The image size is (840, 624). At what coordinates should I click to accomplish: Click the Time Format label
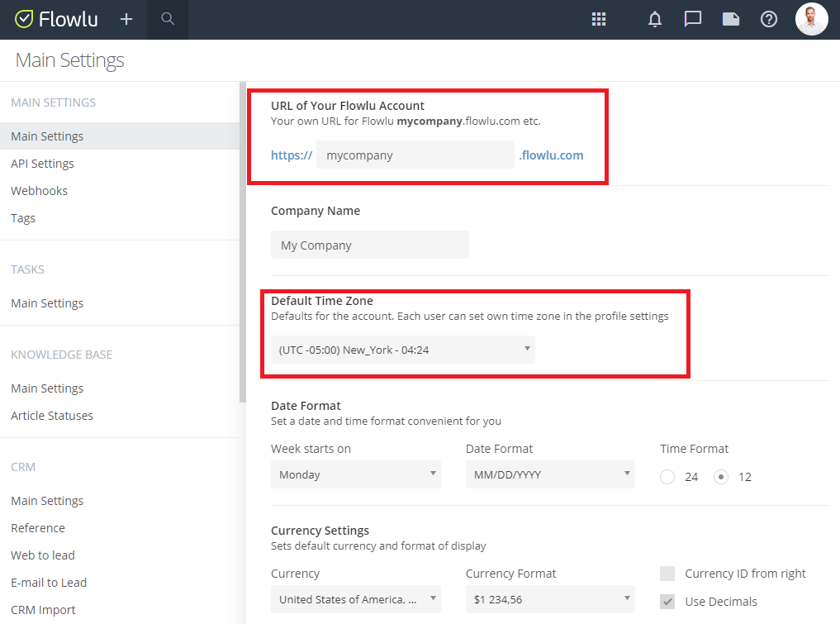click(695, 449)
